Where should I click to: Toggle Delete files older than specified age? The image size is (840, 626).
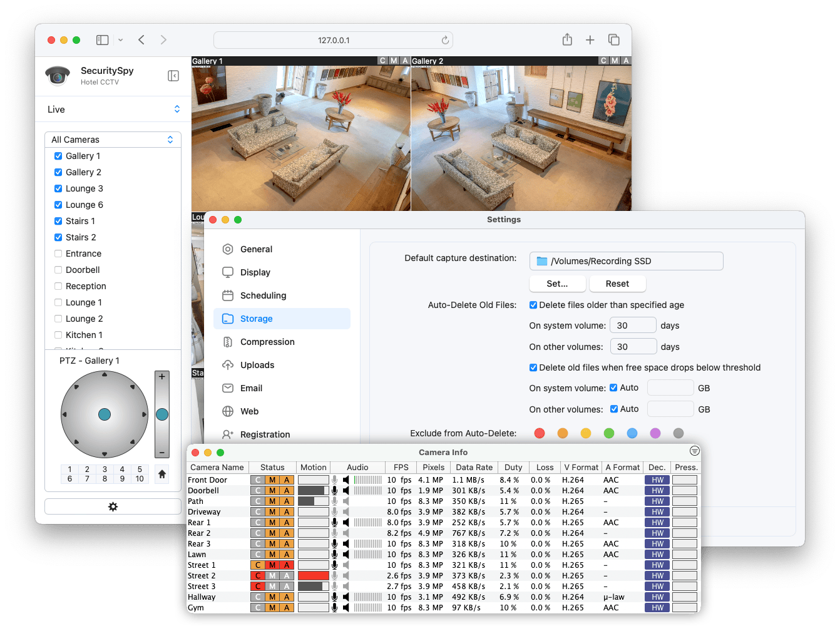[533, 305]
